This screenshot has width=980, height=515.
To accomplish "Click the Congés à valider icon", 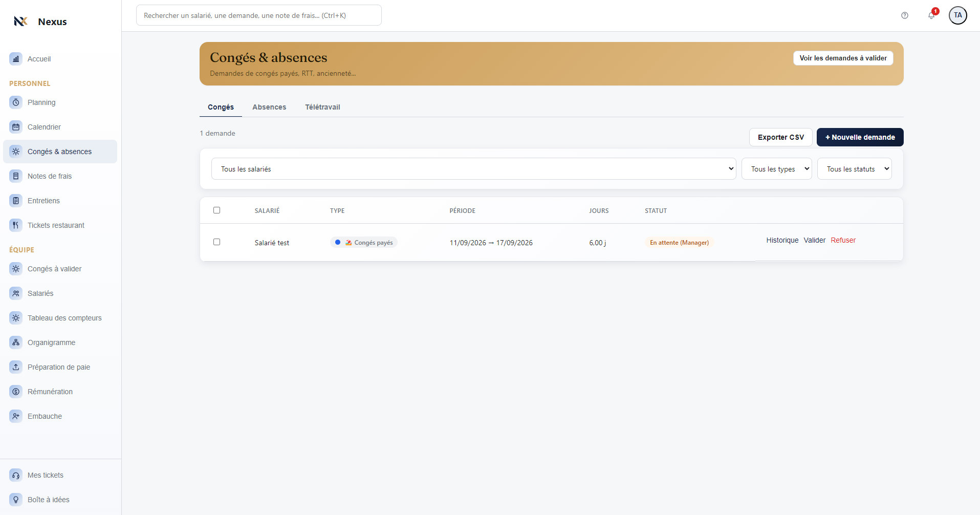I will (x=16, y=269).
